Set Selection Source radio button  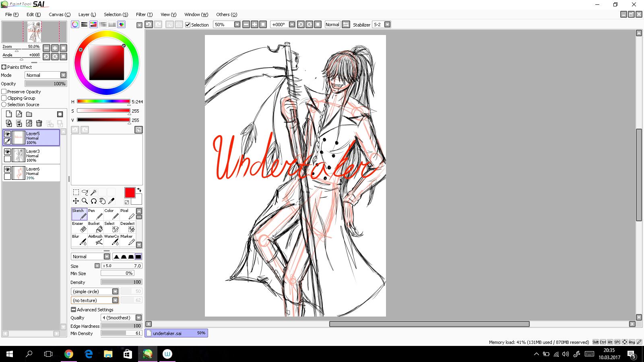[x=4, y=105]
